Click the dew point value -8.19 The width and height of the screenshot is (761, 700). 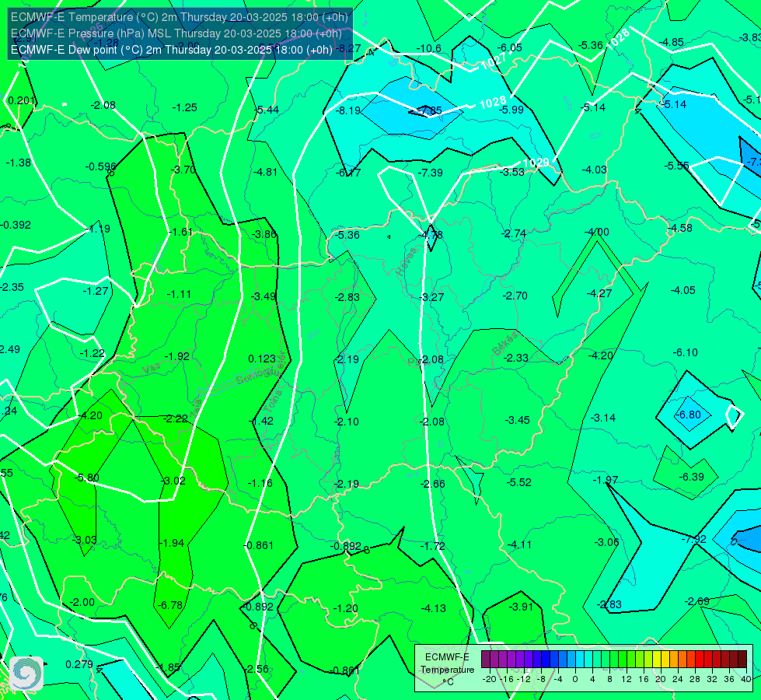point(348,110)
